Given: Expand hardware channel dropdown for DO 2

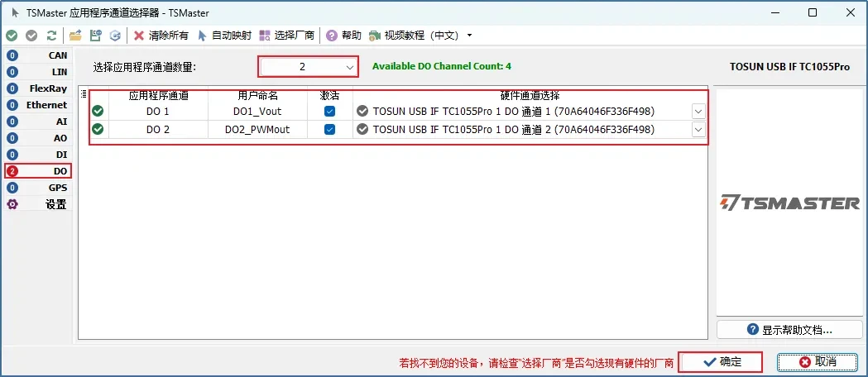Looking at the screenshot, I should (698, 130).
